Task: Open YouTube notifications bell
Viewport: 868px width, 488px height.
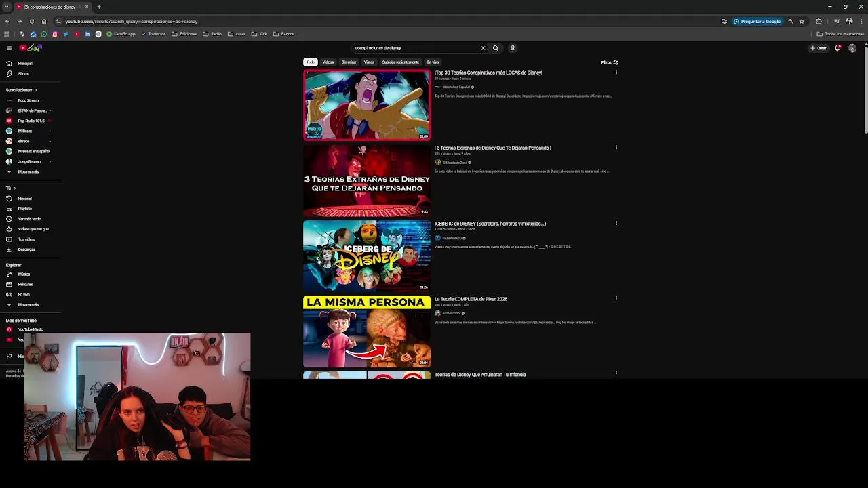Action: pyautogui.click(x=838, y=48)
